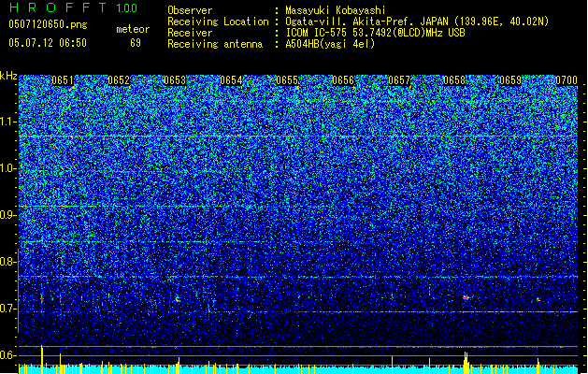588x374 pixels.
Task: Click the 0651 time marker
Action: (x=63, y=80)
